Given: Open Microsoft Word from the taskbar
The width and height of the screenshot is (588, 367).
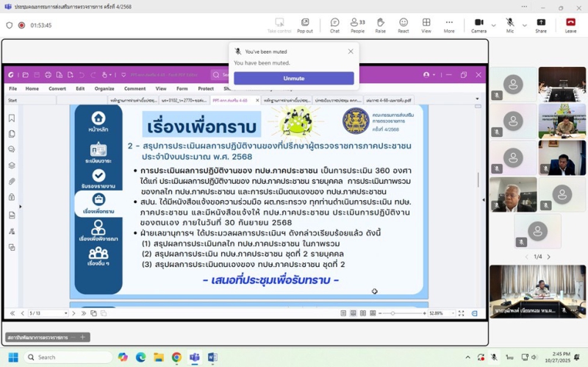Looking at the screenshot, I should 212,357.
